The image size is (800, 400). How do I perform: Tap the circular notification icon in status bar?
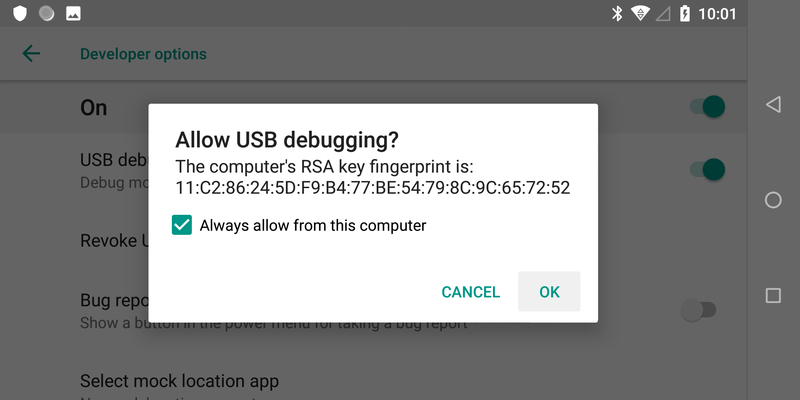[x=46, y=14]
